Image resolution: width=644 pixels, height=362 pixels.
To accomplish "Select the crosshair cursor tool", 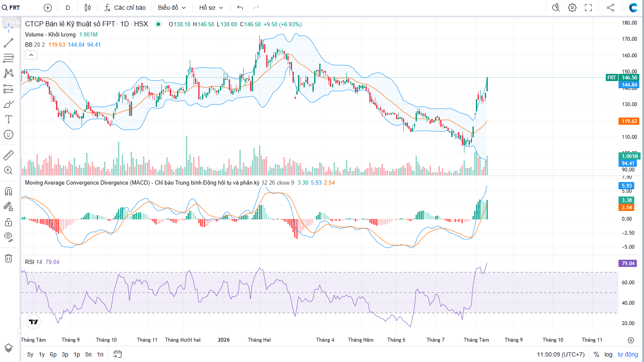I will pyautogui.click(x=8, y=28).
